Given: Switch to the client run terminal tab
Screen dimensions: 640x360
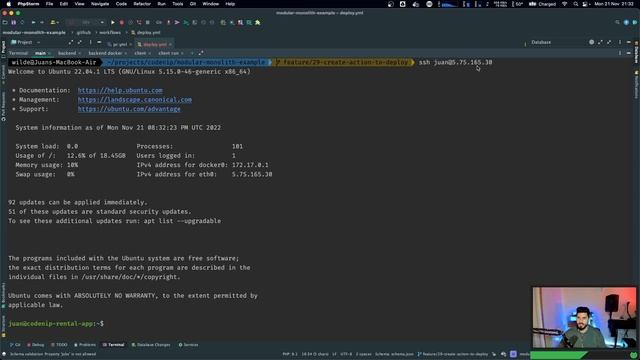Looking at the screenshot, I should 168,53.
